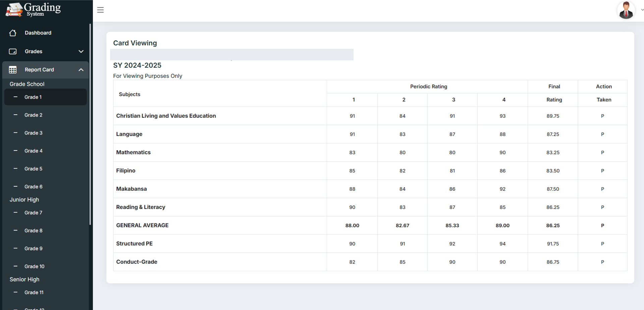Click the hamburger menu icon
The width and height of the screenshot is (644, 310).
pyautogui.click(x=100, y=10)
